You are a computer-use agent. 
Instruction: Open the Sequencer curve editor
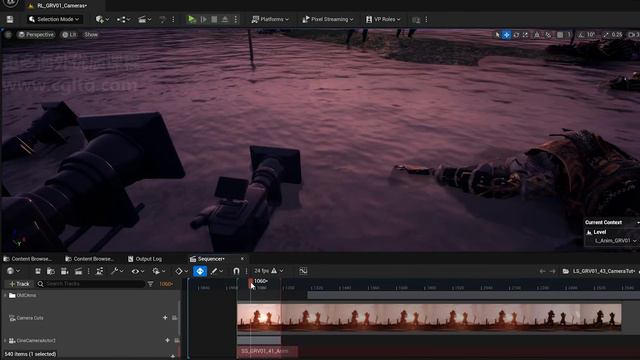(303, 271)
